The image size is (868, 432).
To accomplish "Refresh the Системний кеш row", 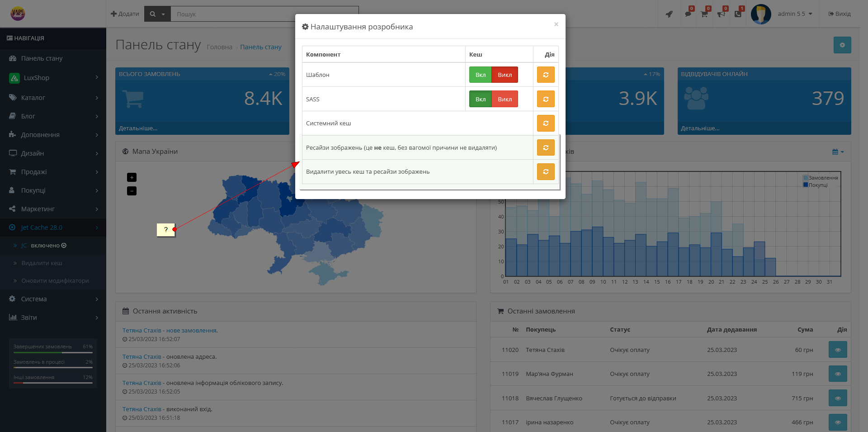I will point(546,123).
